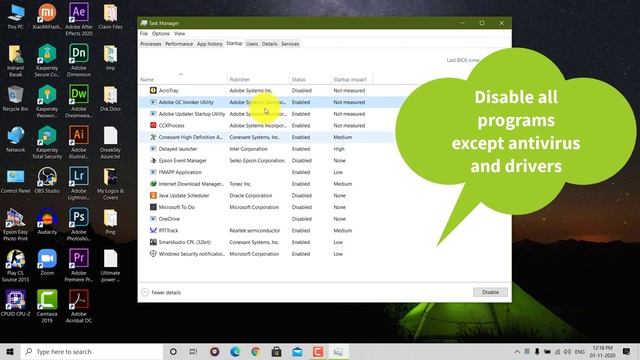The image size is (640, 360).
Task: Open Google Chrome from the taskbar
Action: pyautogui.click(x=256, y=351)
